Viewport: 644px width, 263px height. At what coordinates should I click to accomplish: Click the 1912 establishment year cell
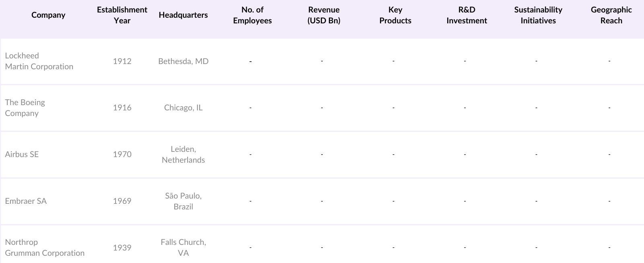coord(122,61)
